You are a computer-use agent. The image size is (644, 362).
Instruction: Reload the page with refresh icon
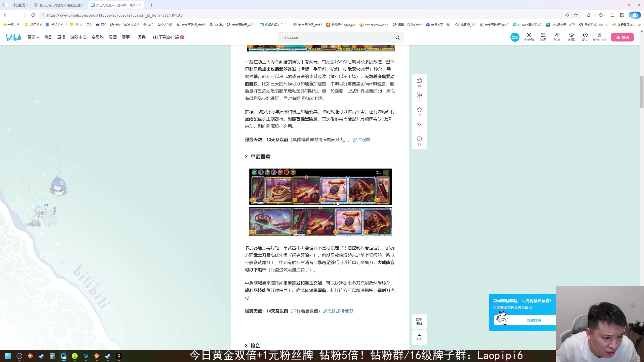pos(33,15)
